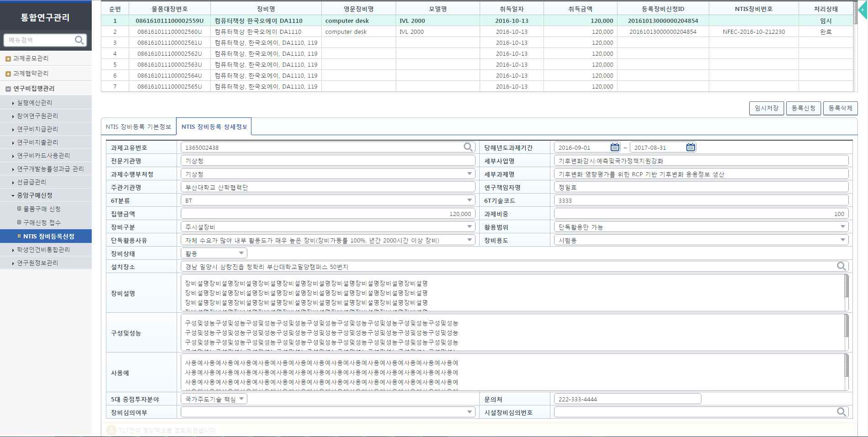Viewport: 868px width, 437px height.
Task: Open calendar for end date 2017-08-31
Action: (x=690, y=147)
